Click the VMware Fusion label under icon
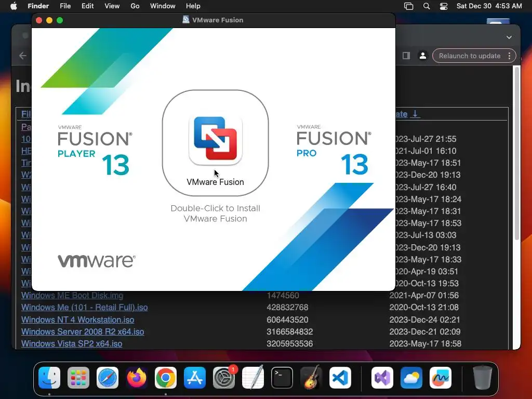Image resolution: width=532 pixels, height=399 pixels. (x=215, y=182)
